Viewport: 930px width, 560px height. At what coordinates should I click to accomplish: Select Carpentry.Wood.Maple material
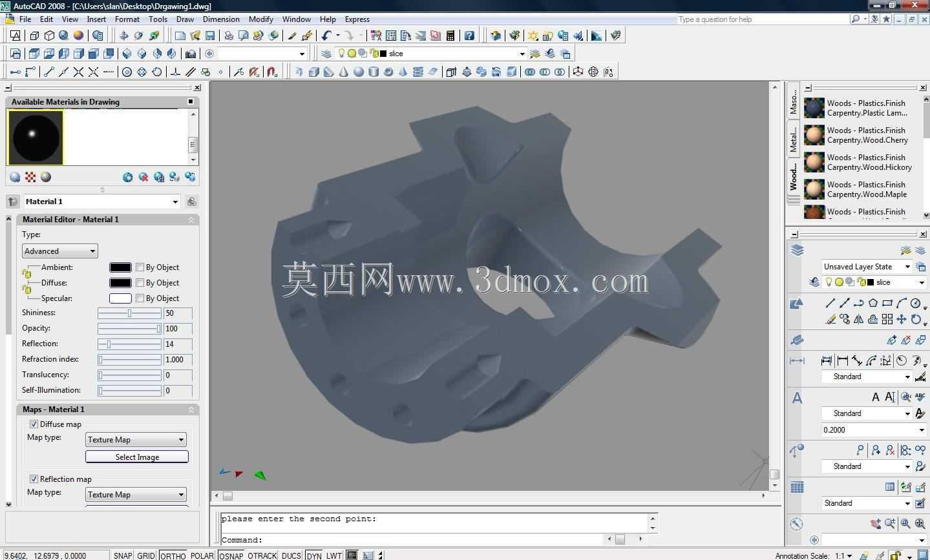click(x=857, y=189)
